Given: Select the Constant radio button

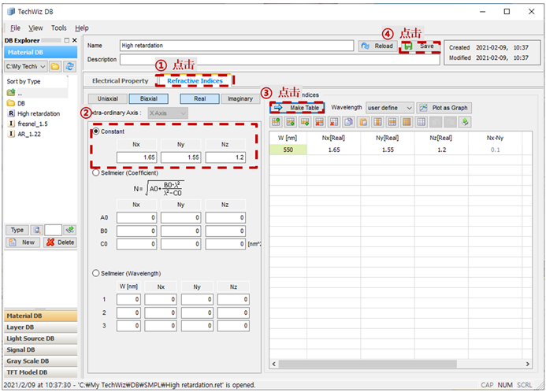Looking at the screenshot, I should (x=96, y=131).
